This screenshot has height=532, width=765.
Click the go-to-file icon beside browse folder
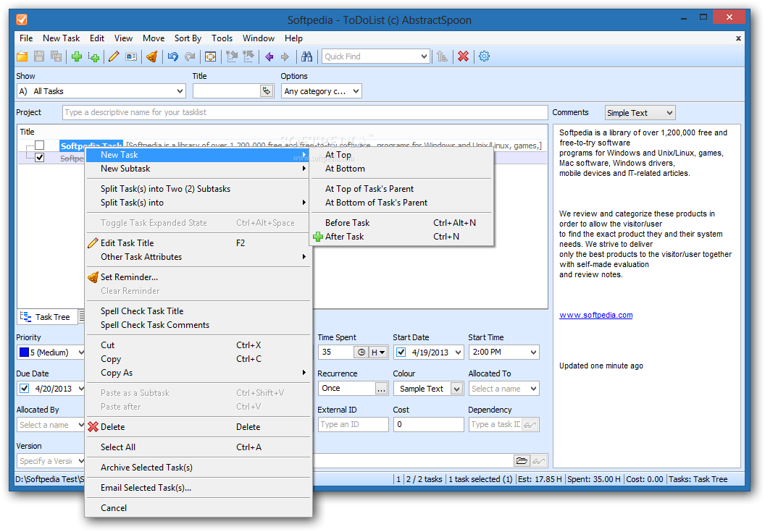[538, 461]
